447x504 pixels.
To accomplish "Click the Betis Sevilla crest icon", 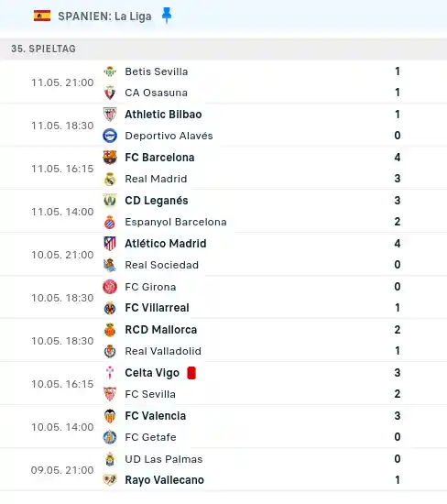I will point(110,71).
